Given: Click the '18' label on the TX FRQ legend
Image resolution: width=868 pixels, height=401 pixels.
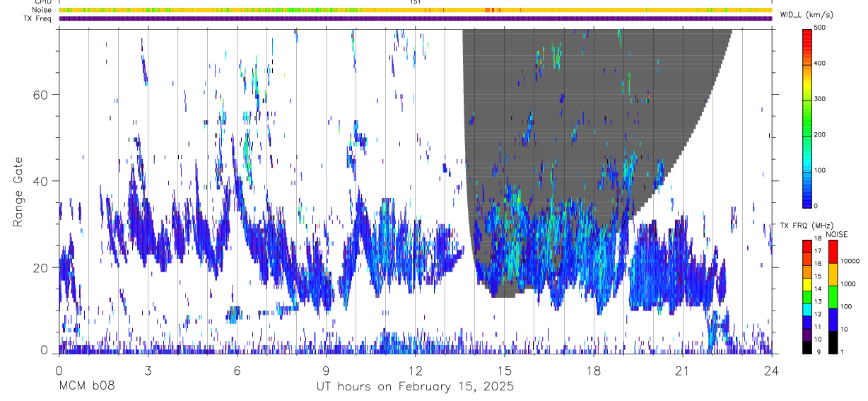Looking at the screenshot, I should coord(819,240).
